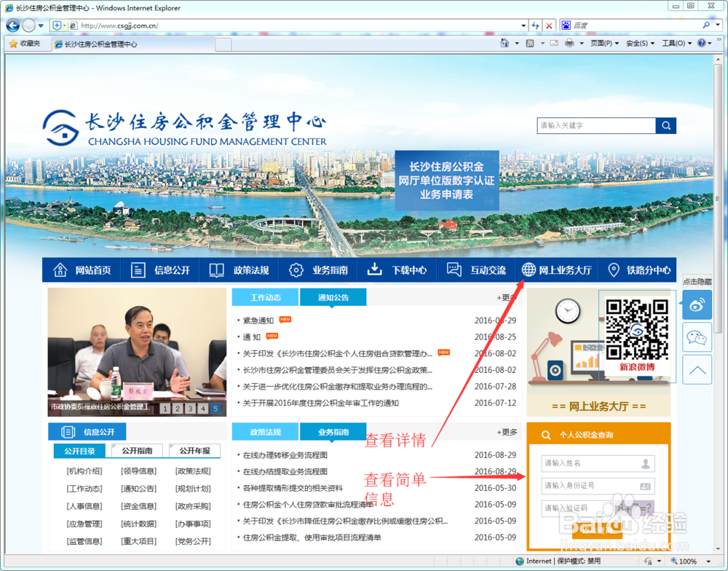Click the Changsha Housing Fund logo

(184, 127)
